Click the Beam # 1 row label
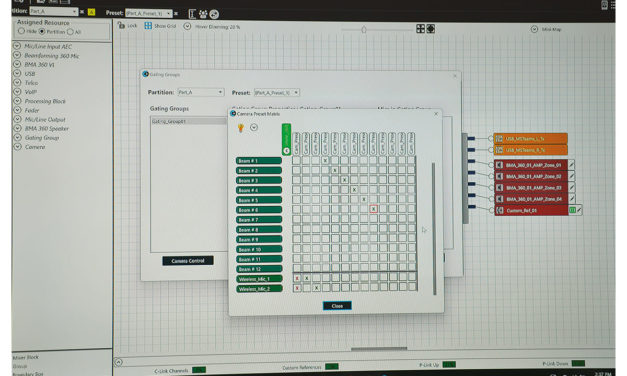The height and width of the screenshot is (376, 627). [x=259, y=161]
